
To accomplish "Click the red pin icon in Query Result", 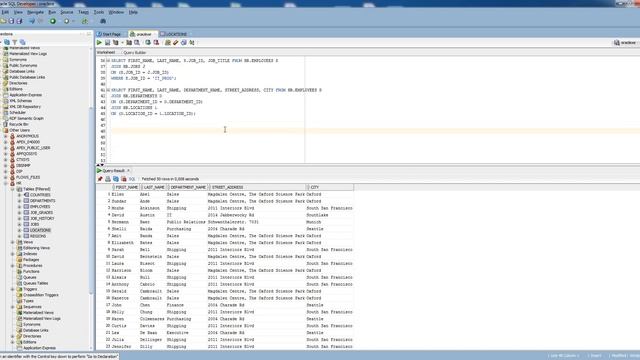I will click(x=100, y=179).
